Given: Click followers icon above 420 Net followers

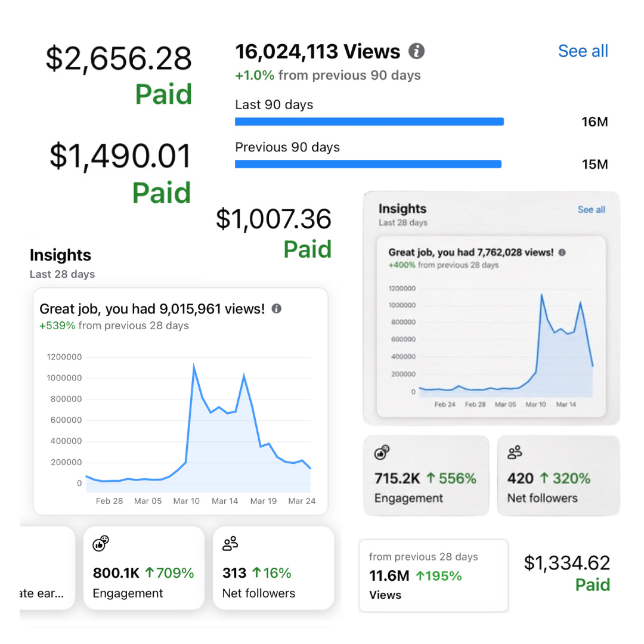Looking at the screenshot, I should [x=515, y=452].
